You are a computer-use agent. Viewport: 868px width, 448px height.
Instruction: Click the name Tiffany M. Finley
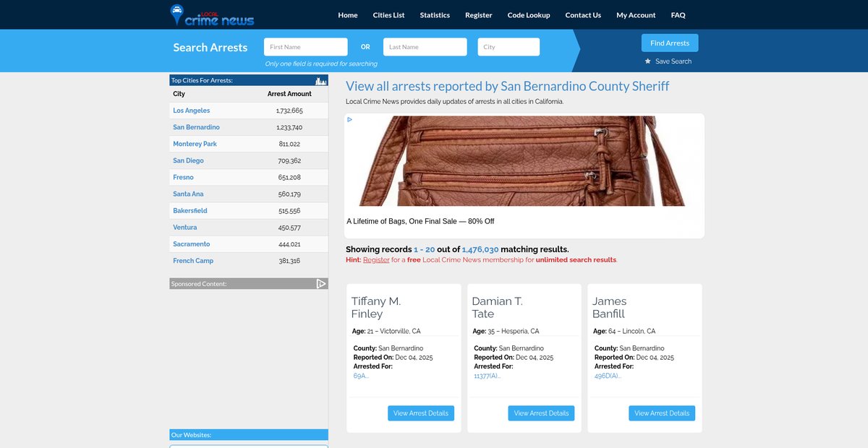coord(376,308)
